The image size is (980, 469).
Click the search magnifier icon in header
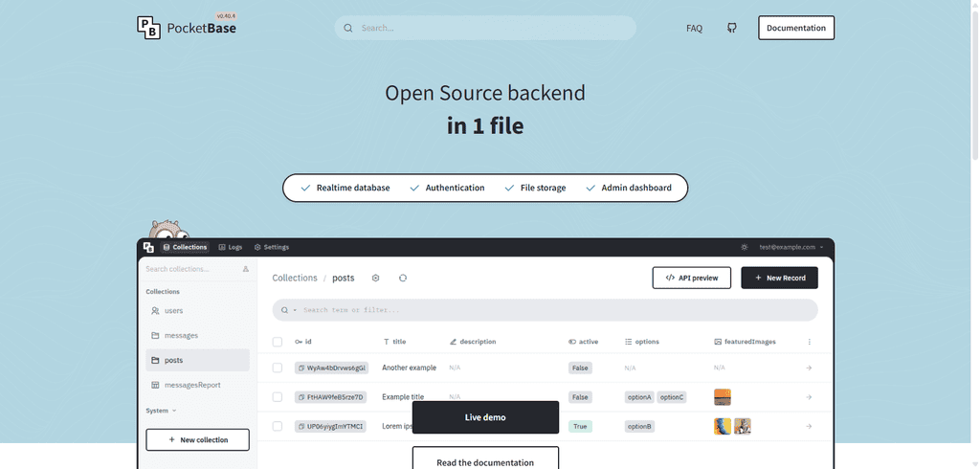[348, 28]
